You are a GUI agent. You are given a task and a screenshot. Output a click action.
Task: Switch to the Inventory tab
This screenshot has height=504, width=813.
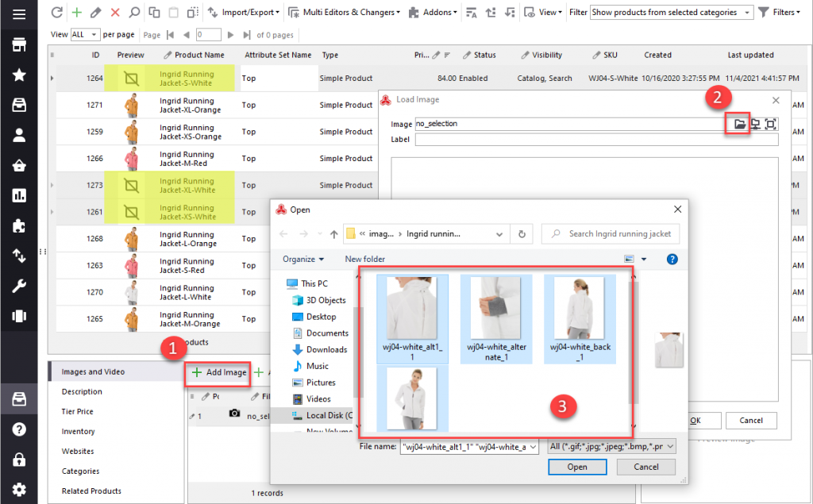click(79, 432)
